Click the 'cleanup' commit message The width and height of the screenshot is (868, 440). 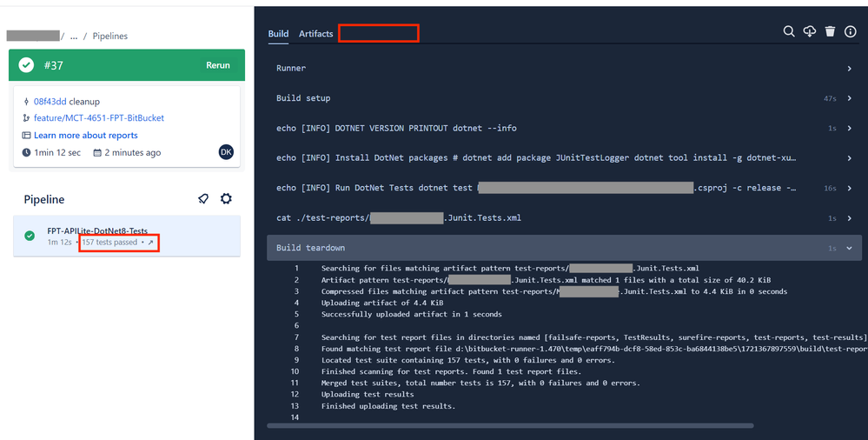84,102
